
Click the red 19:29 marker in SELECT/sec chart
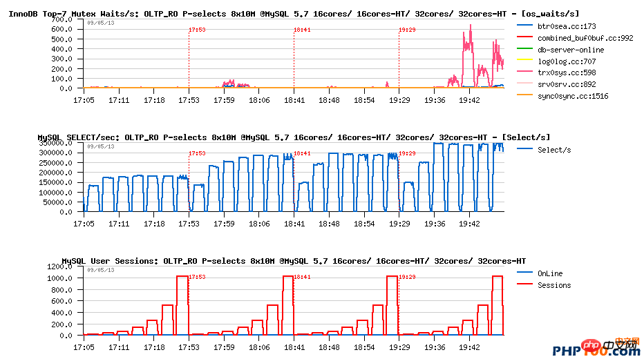tap(408, 153)
